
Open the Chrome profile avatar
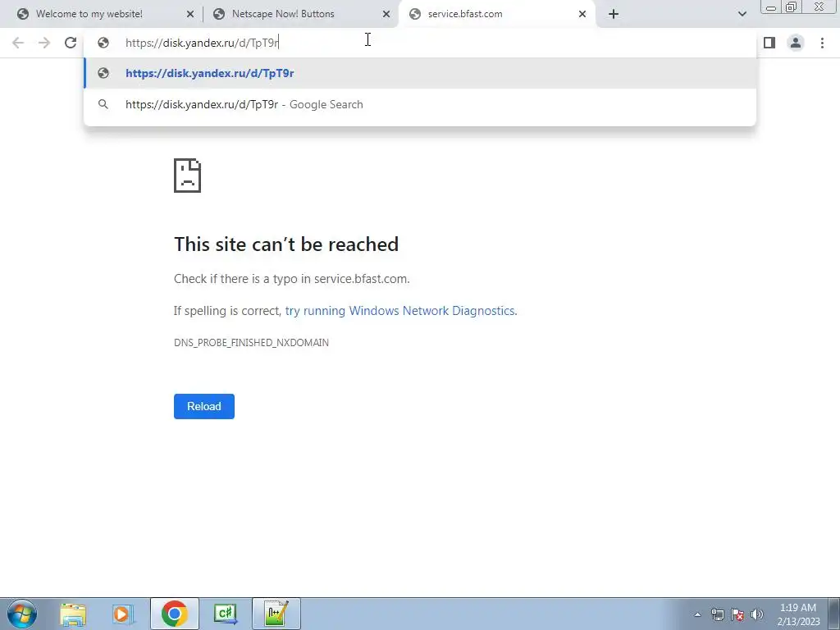point(796,43)
